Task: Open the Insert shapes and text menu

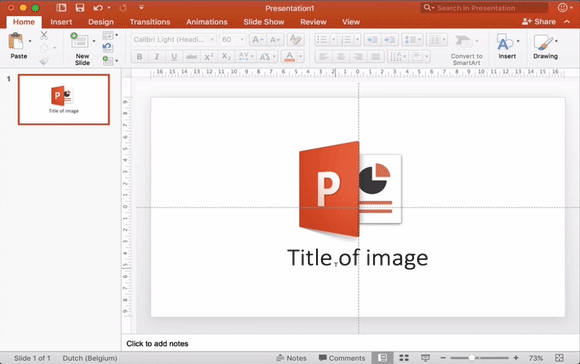Action: [x=507, y=46]
